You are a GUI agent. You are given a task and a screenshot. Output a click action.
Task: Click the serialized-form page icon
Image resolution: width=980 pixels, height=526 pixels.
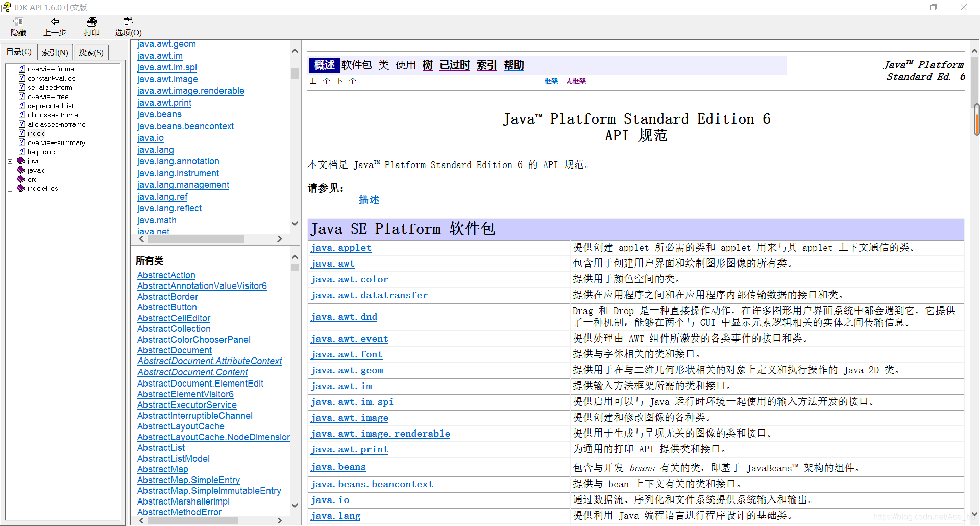click(22, 87)
